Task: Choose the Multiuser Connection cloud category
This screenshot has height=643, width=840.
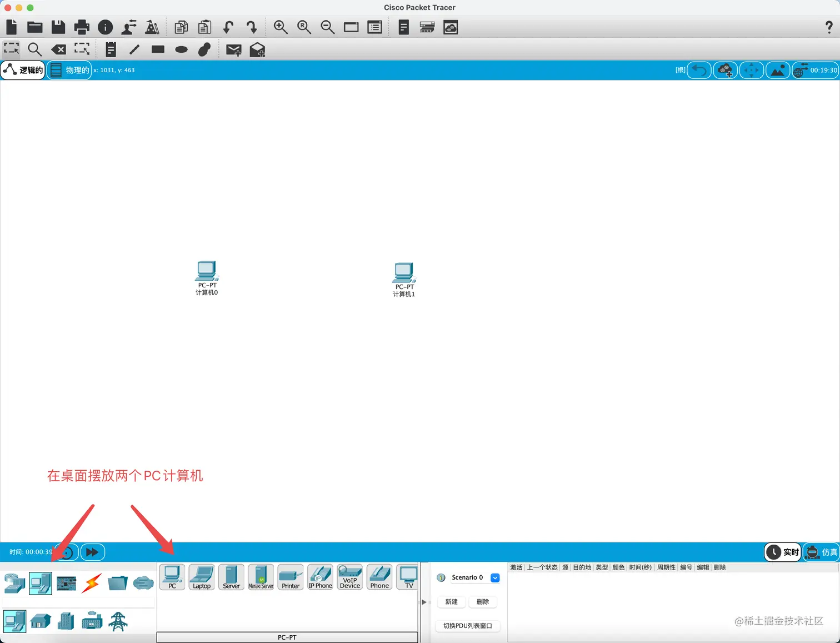Action: point(143,583)
